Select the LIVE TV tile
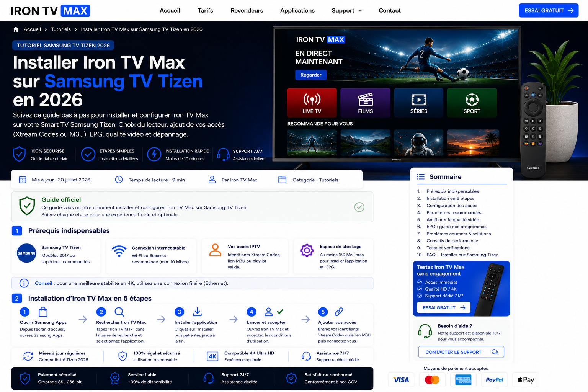The width and height of the screenshot is (588, 392). click(x=312, y=103)
